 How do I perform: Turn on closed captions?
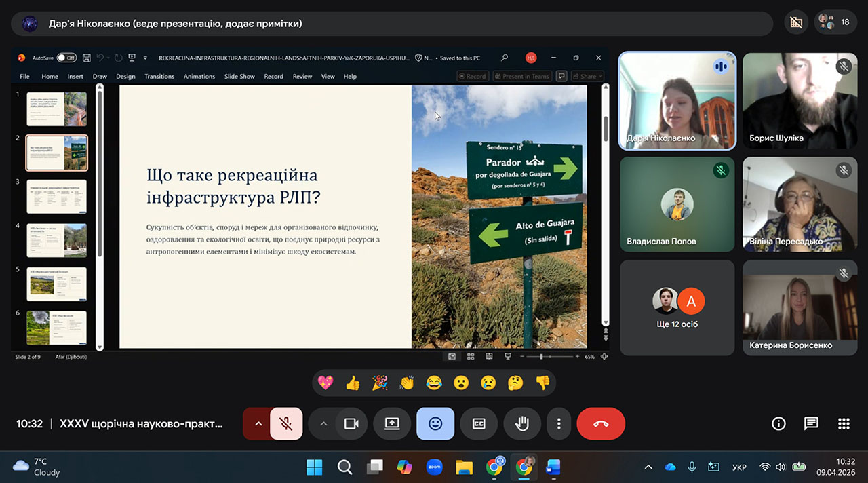(x=479, y=424)
